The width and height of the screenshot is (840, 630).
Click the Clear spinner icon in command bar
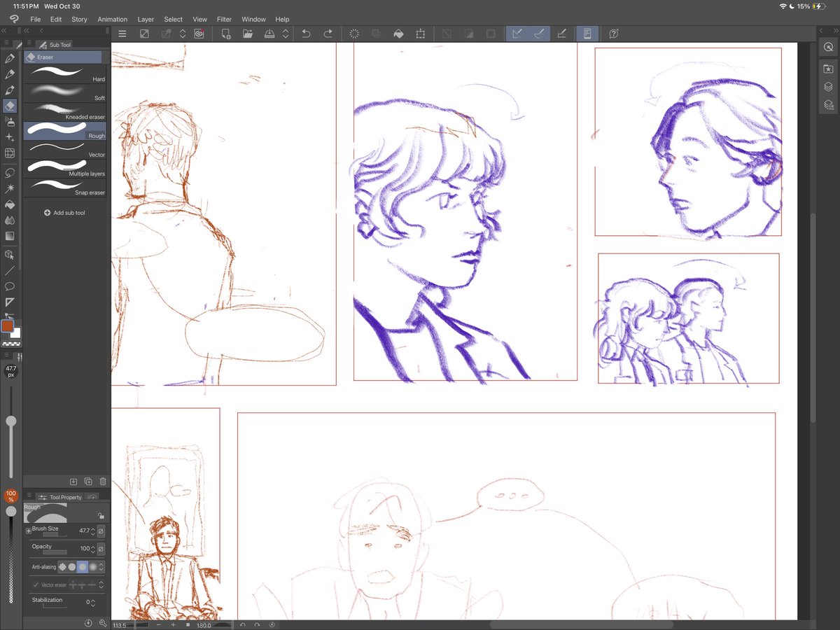click(354, 34)
